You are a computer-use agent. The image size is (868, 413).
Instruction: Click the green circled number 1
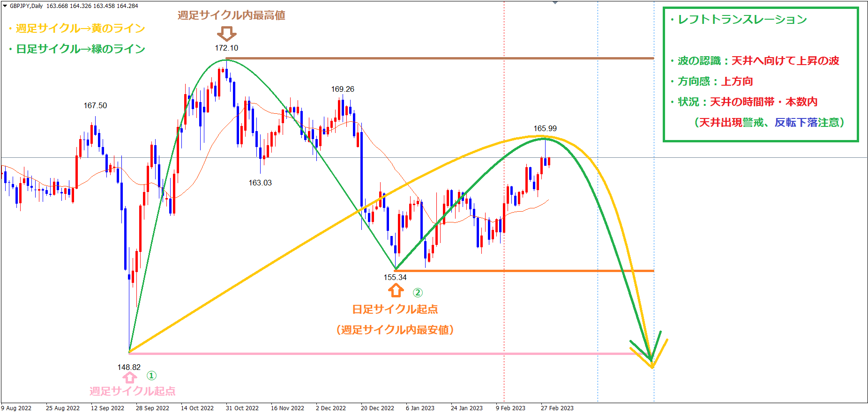151,376
